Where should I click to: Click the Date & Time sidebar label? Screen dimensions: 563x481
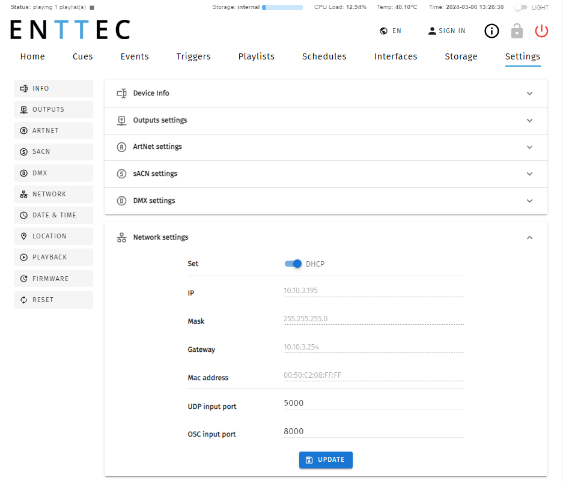(54, 215)
